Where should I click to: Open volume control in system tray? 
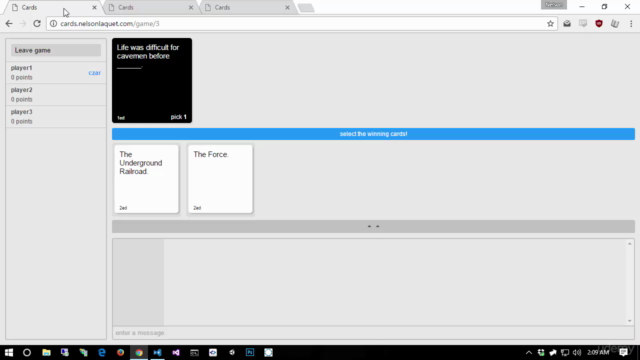click(x=576, y=352)
